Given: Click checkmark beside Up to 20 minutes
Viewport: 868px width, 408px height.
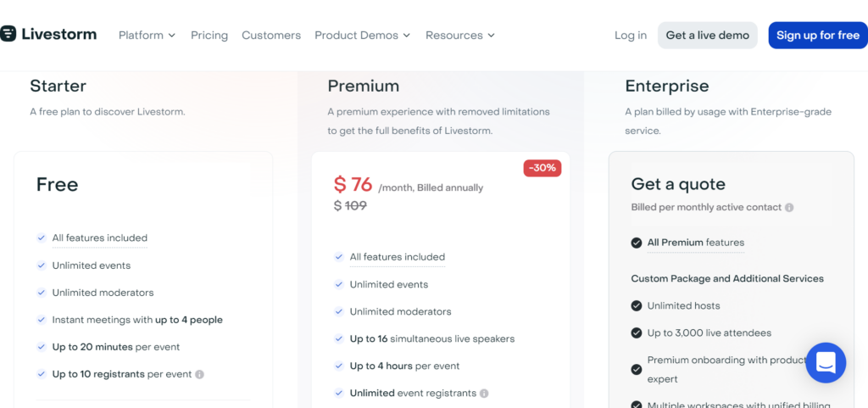Looking at the screenshot, I should (x=41, y=347).
